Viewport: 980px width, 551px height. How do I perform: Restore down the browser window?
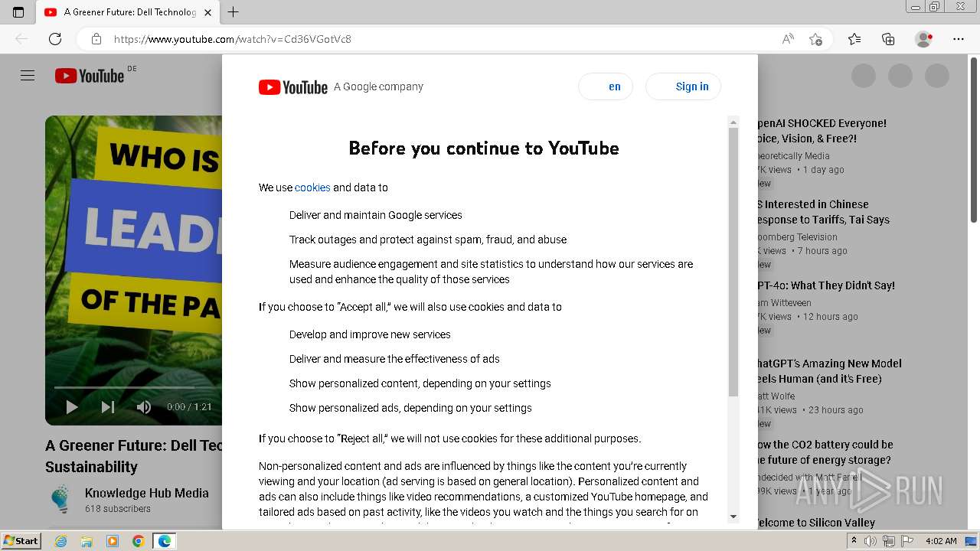935,7
